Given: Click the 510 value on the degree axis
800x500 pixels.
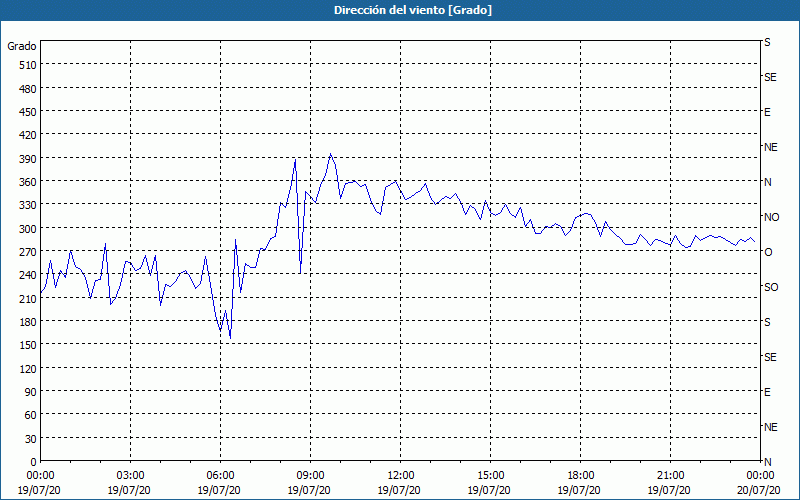Looking at the screenshot, I should pos(28,65).
